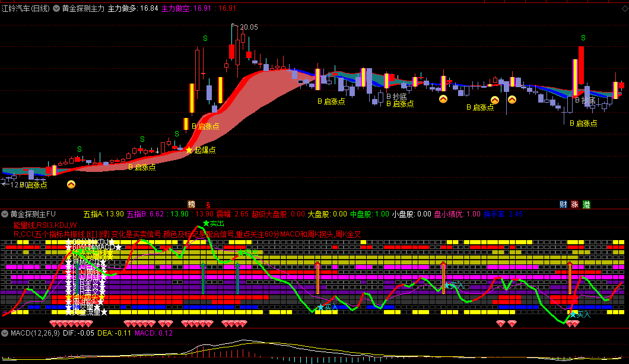Open the blue 财 finance icon
The width and height of the screenshot is (629, 364).
[x=563, y=205]
